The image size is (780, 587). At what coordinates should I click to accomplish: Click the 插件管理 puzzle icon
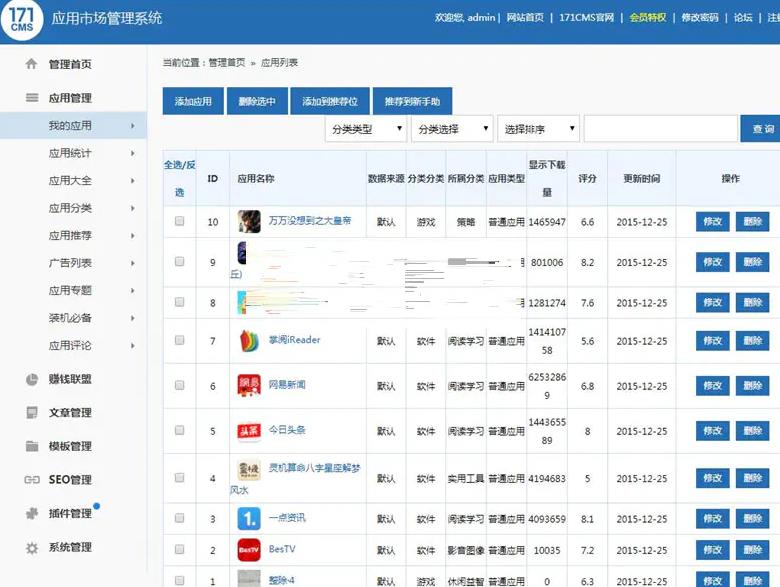[31, 513]
